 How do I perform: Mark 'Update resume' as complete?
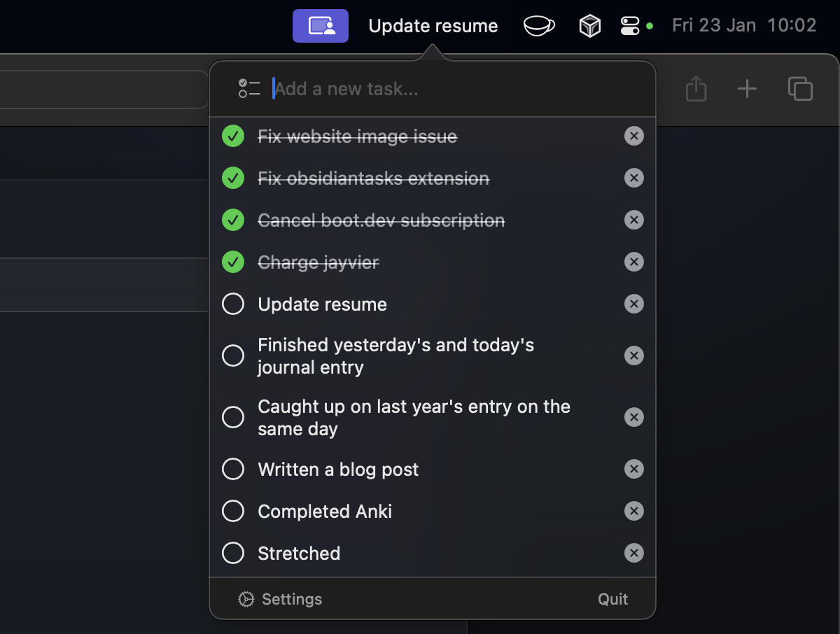pos(233,304)
